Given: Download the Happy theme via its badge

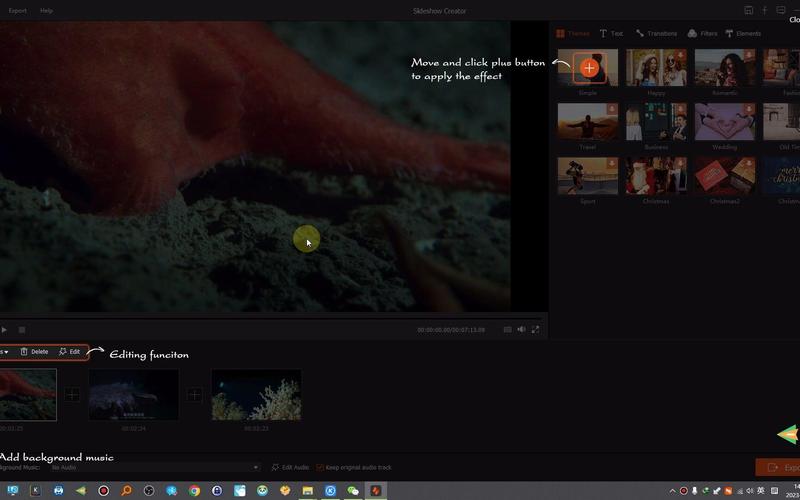Looking at the screenshot, I should pos(680,55).
